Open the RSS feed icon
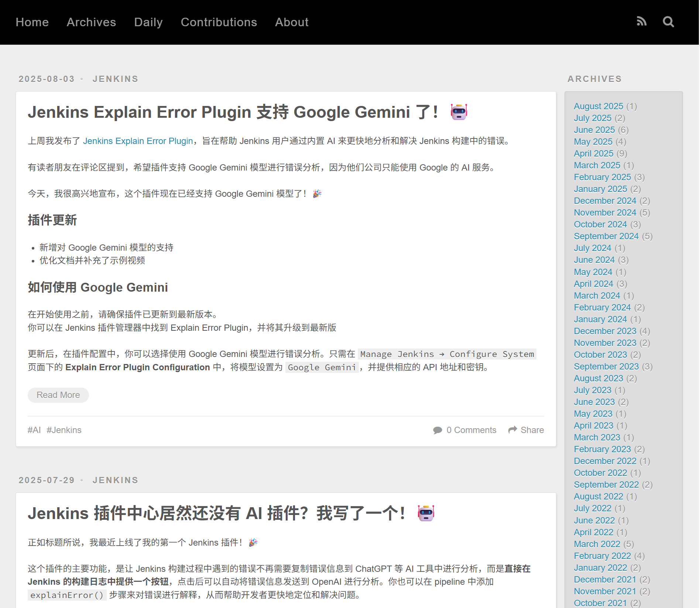The width and height of the screenshot is (700, 608). click(642, 22)
